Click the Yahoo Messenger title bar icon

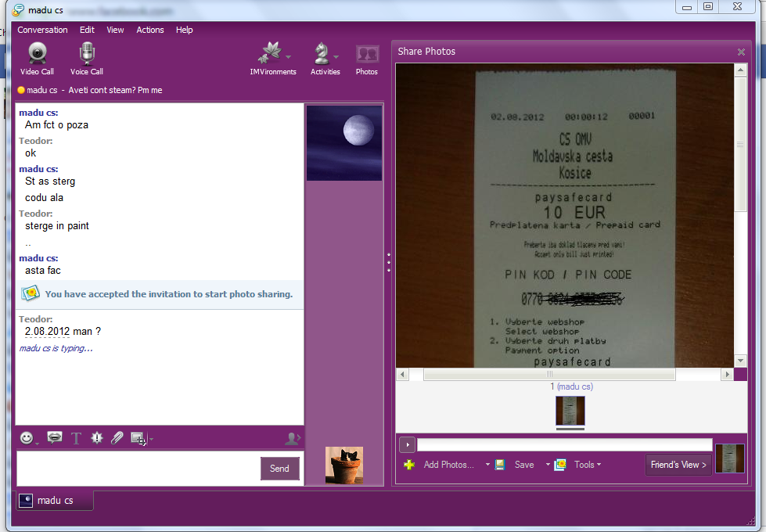pyautogui.click(x=18, y=9)
